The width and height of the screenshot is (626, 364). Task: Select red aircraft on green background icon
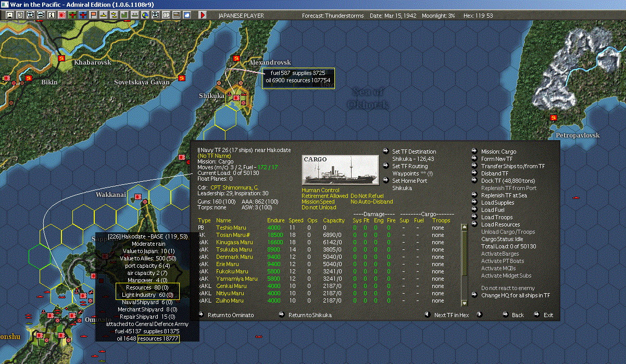(x=72, y=15)
